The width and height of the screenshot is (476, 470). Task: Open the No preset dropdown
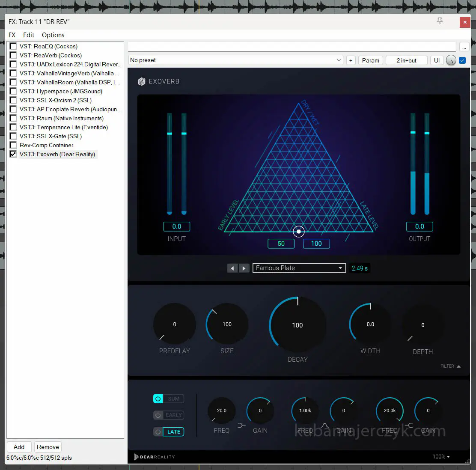(236, 60)
